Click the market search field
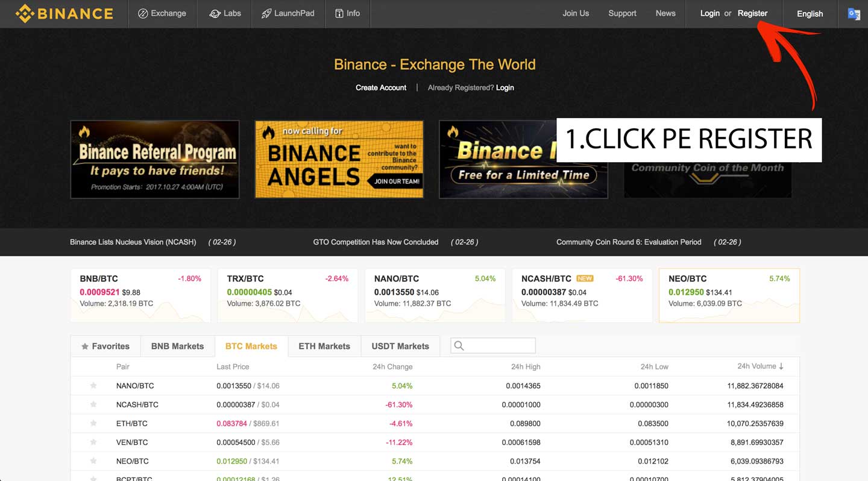 coord(493,345)
